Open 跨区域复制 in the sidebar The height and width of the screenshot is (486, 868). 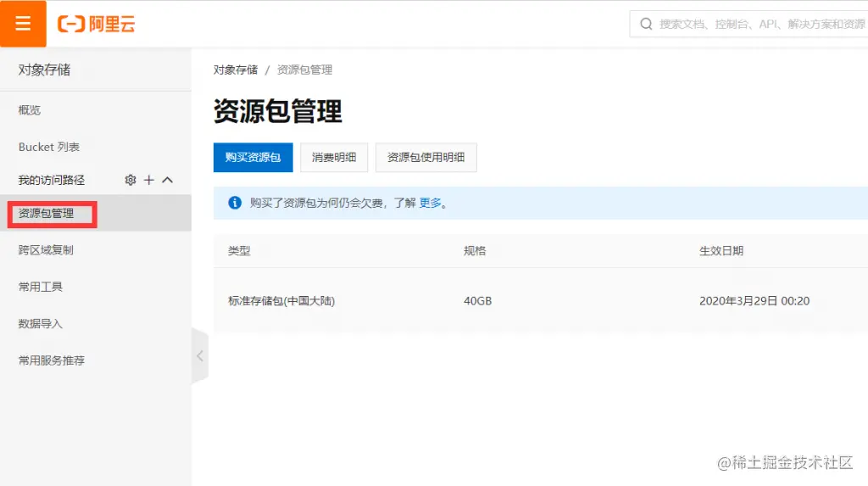pyautogui.click(x=46, y=250)
